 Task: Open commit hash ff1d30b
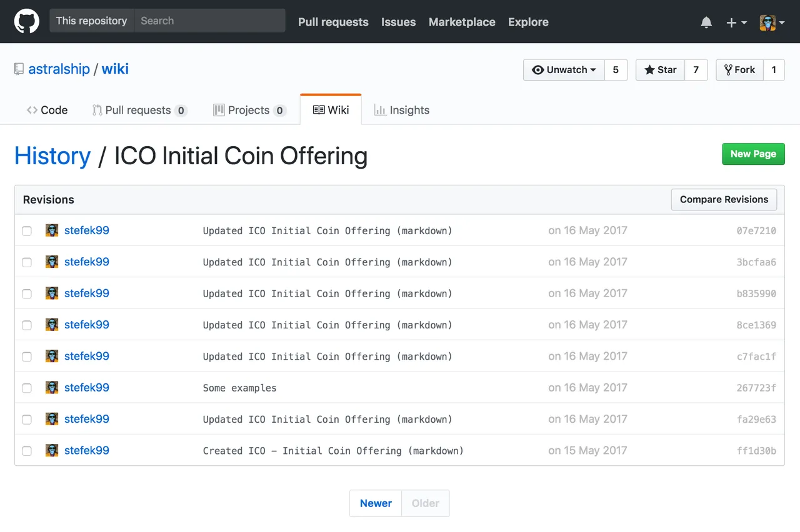click(756, 451)
